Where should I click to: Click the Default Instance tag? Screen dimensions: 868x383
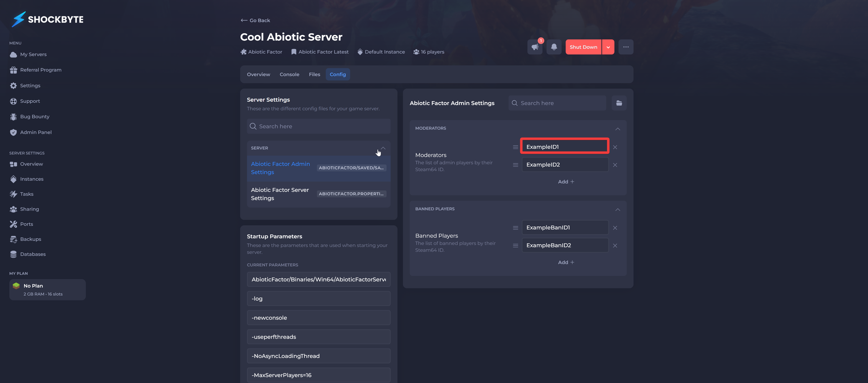[x=381, y=52]
